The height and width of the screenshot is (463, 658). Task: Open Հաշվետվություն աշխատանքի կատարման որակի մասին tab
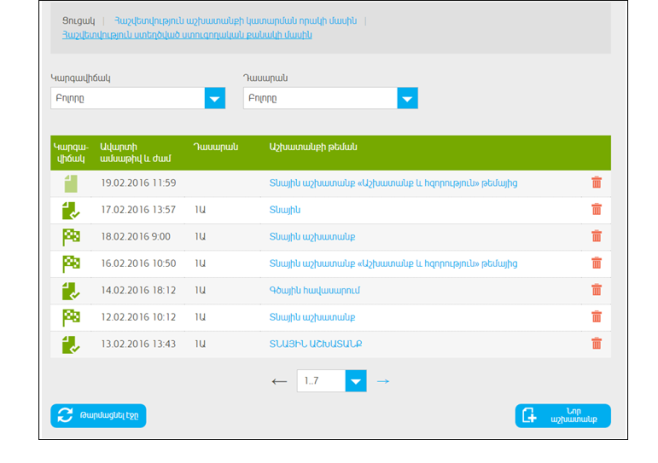[x=235, y=20]
